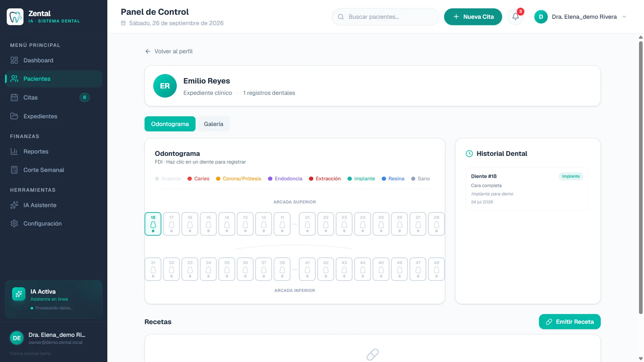Open the Dashboard sidebar icon

click(14, 60)
